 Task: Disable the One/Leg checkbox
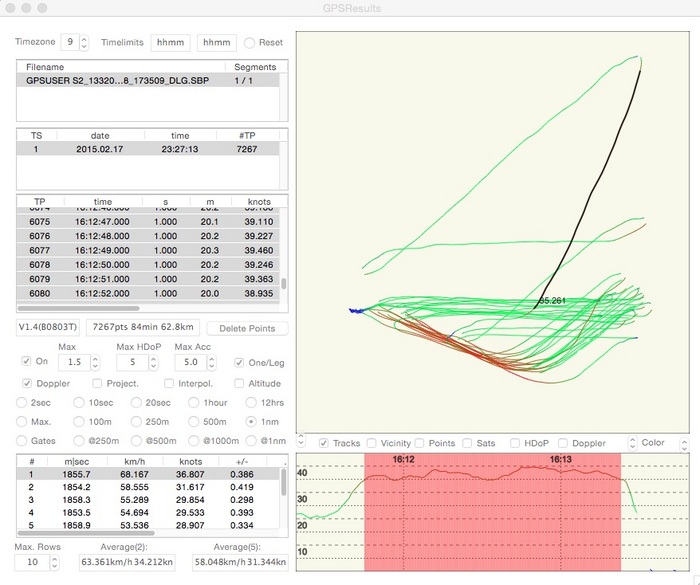coord(240,362)
